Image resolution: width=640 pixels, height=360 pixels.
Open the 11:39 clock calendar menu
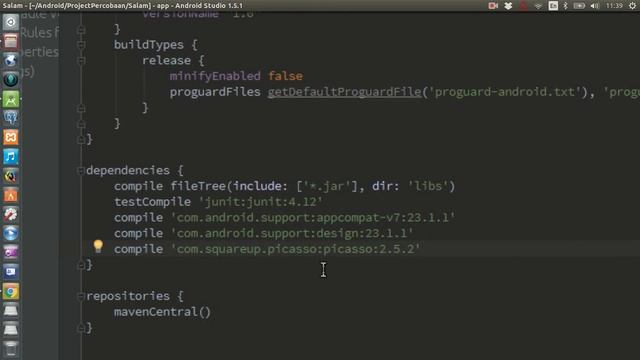coord(614,6)
